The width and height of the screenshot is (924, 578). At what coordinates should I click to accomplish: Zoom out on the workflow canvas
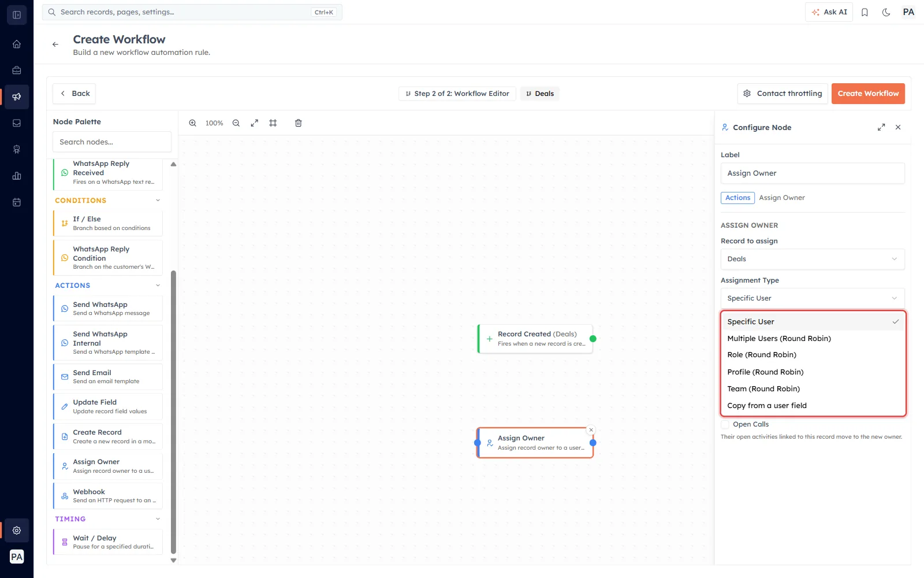[x=236, y=123]
